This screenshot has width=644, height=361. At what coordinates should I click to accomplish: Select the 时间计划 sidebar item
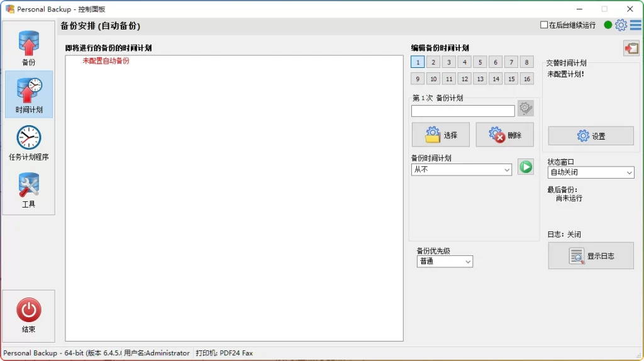(29, 94)
